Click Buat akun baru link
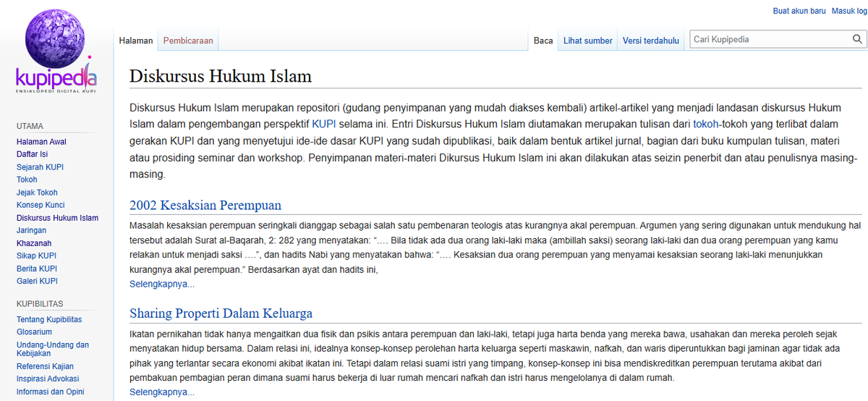 point(799,12)
